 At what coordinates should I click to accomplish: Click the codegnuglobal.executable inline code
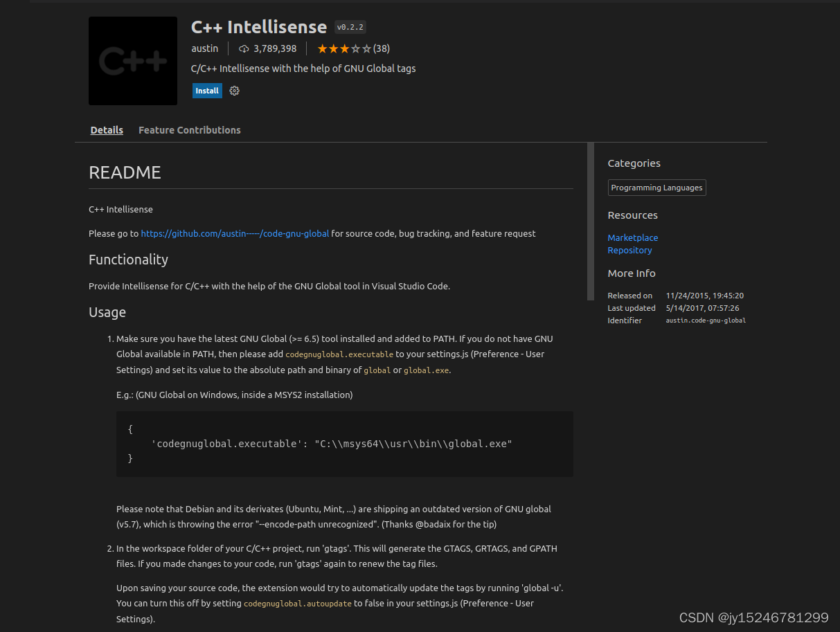pyautogui.click(x=339, y=354)
